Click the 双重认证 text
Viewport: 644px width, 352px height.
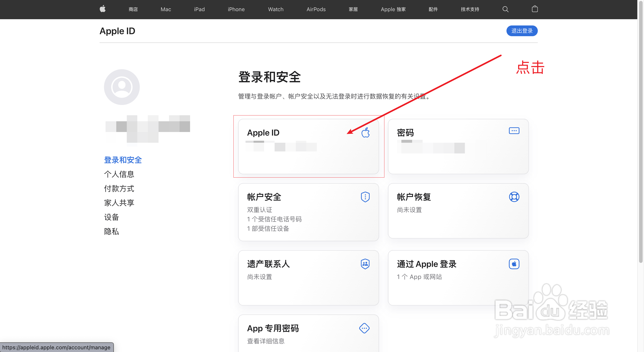(259, 210)
